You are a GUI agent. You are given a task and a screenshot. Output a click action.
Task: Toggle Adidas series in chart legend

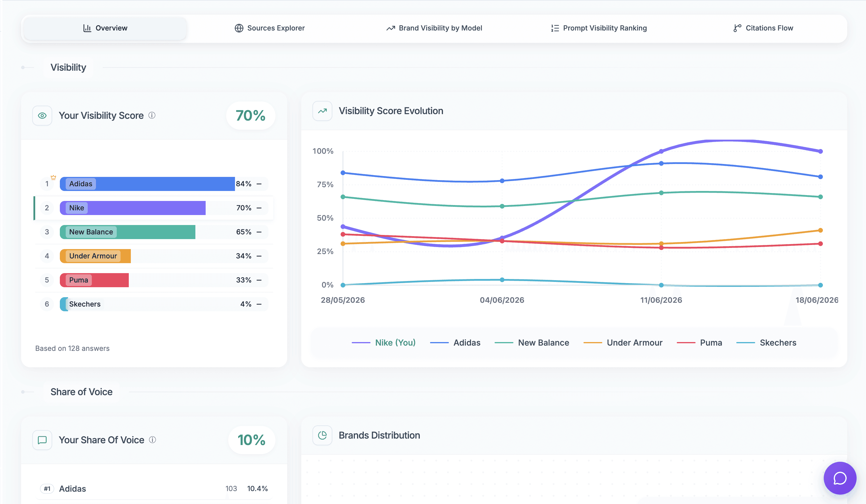click(x=455, y=343)
